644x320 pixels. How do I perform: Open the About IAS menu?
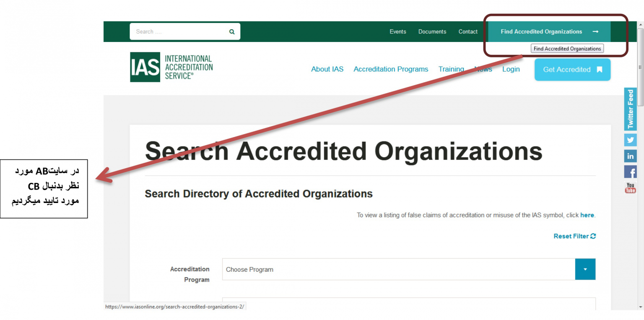tap(327, 69)
